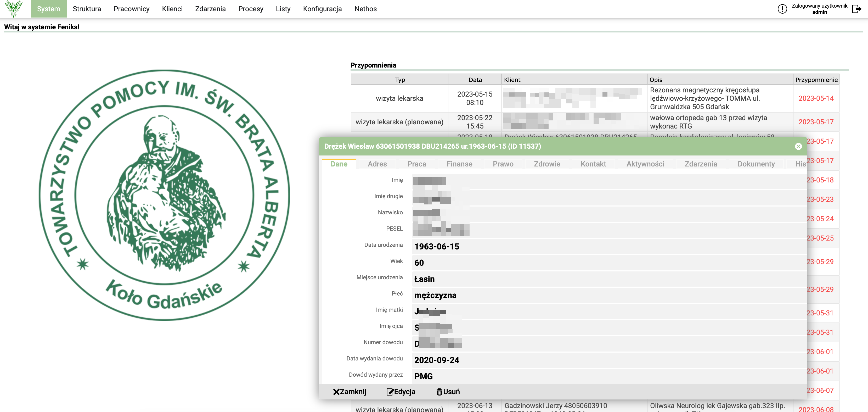
Task: Click the Towarzystwo Pomocy Brata Alberta logo
Action: [x=165, y=195]
